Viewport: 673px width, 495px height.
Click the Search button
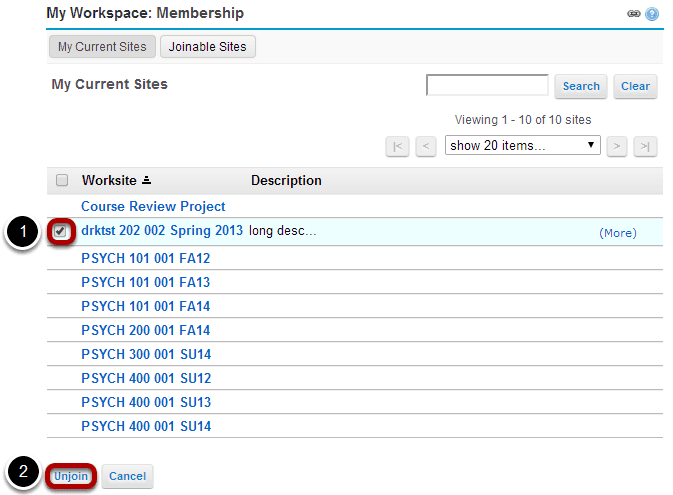pyautogui.click(x=581, y=86)
